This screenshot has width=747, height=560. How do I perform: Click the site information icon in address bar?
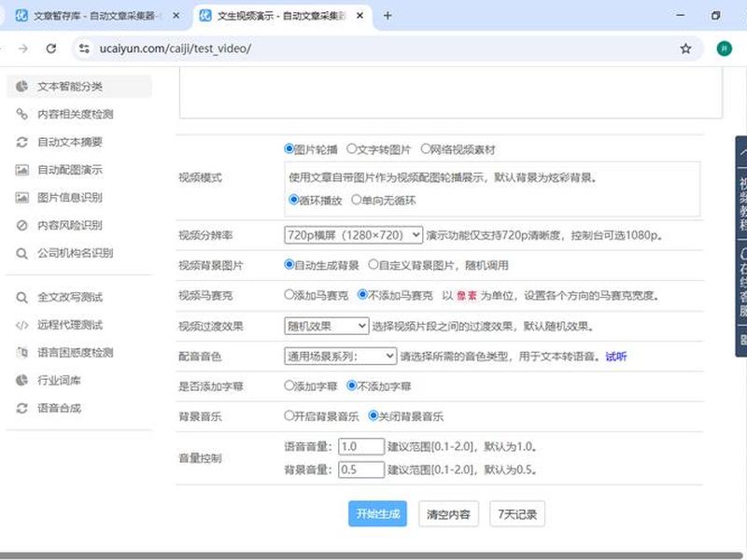84,49
